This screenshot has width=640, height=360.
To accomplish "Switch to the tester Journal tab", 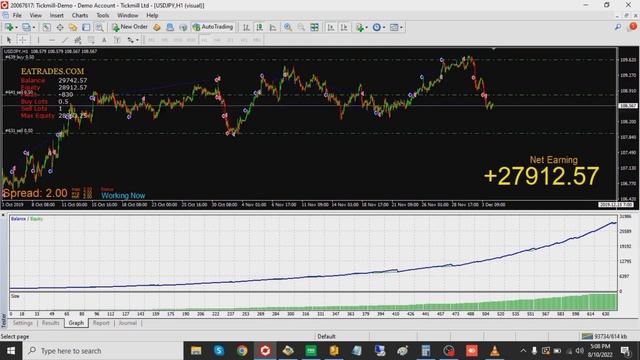I will [127, 323].
